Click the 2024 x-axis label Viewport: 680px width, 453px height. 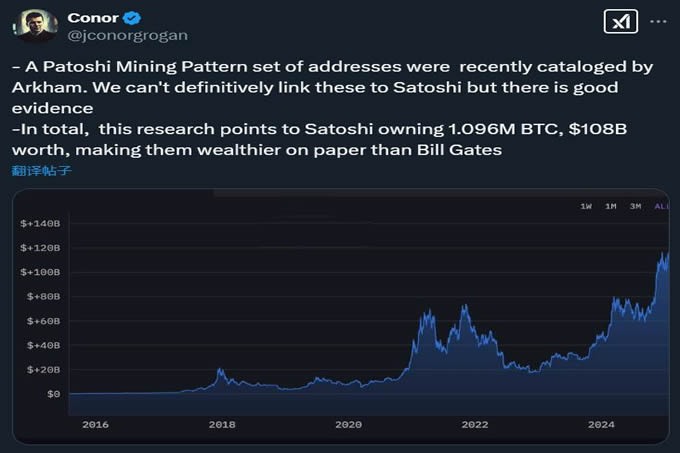601,425
